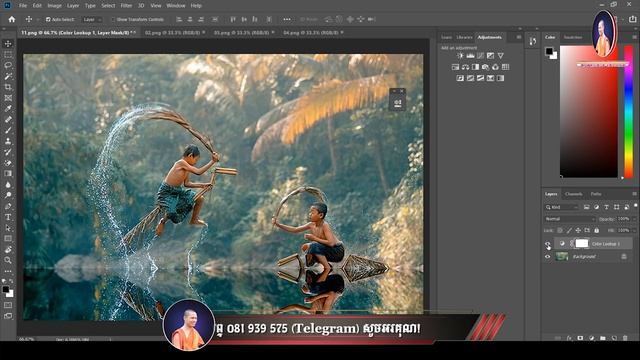Add a Photo Filter adjustment
The height and width of the screenshot is (360, 640).
485,67
